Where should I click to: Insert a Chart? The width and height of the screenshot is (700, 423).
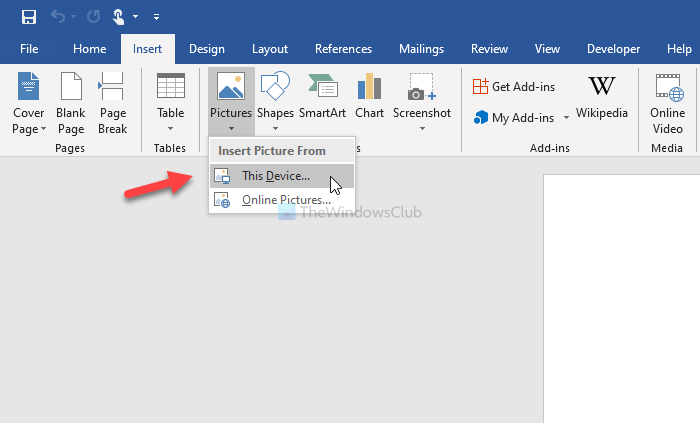tap(370, 100)
